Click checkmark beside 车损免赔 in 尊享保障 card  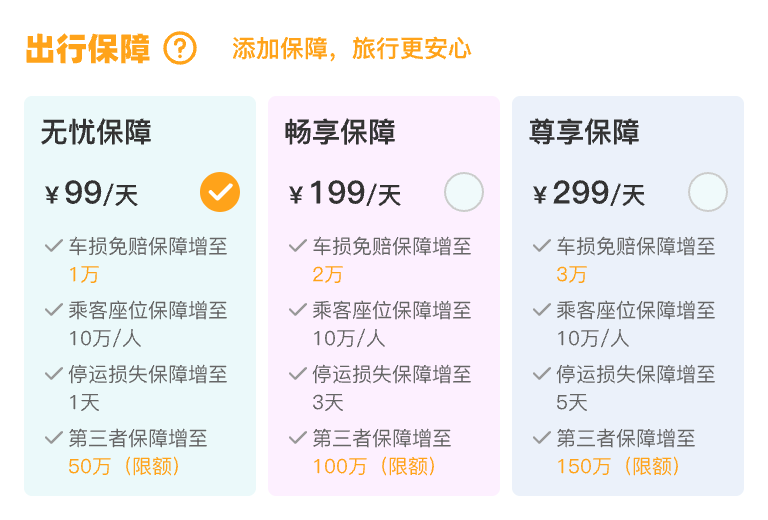[x=542, y=246]
